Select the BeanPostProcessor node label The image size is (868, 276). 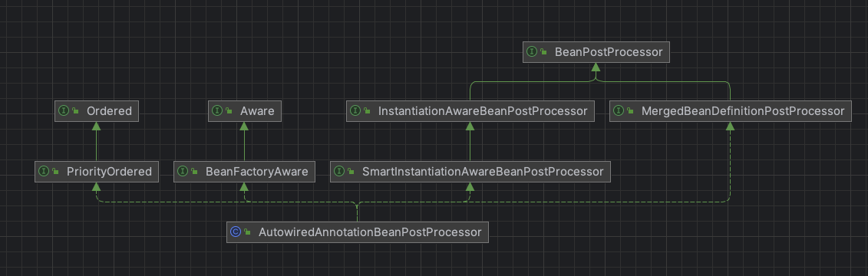coord(609,52)
